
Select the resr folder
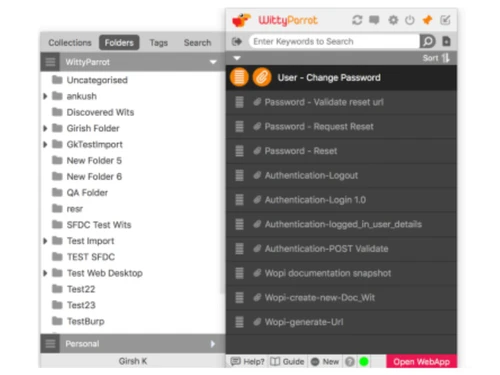point(75,209)
